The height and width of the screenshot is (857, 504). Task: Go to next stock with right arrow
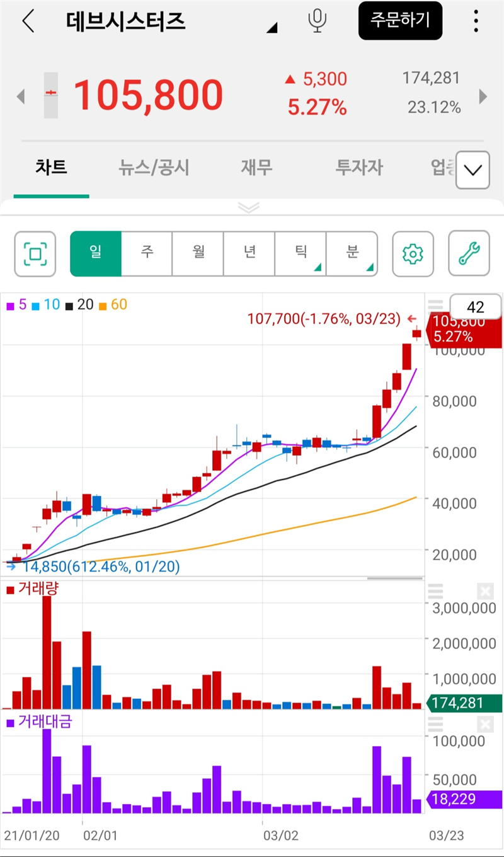483,96
